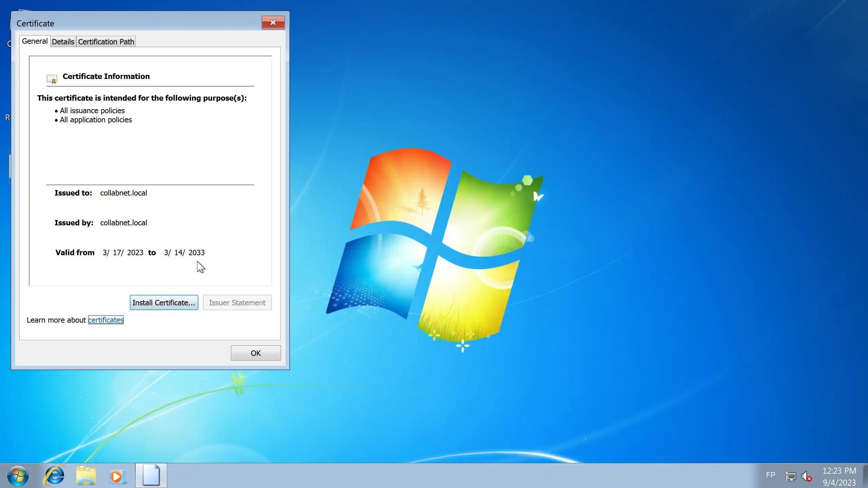
Task: Click the Certificate dialog title bar
Action: (136, 23)
